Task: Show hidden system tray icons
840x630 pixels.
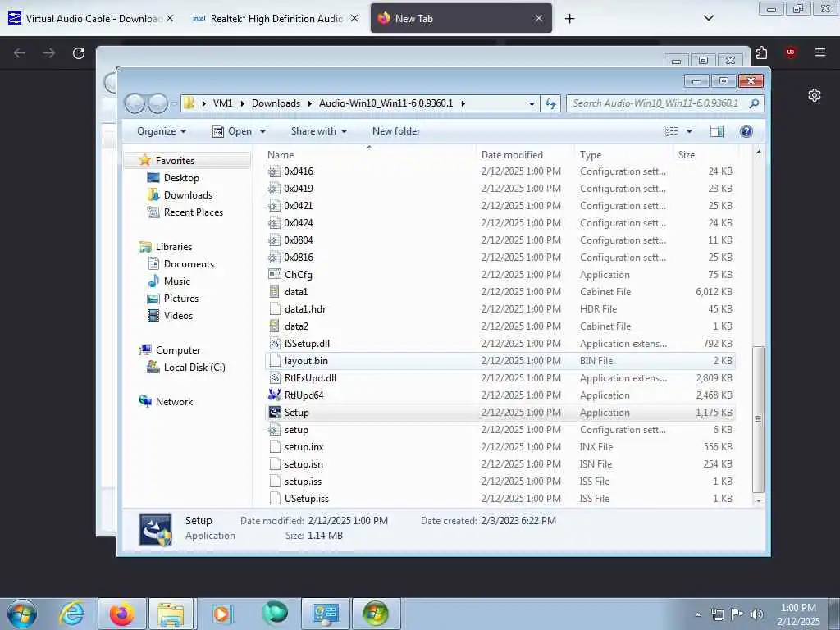Action: 697,614
